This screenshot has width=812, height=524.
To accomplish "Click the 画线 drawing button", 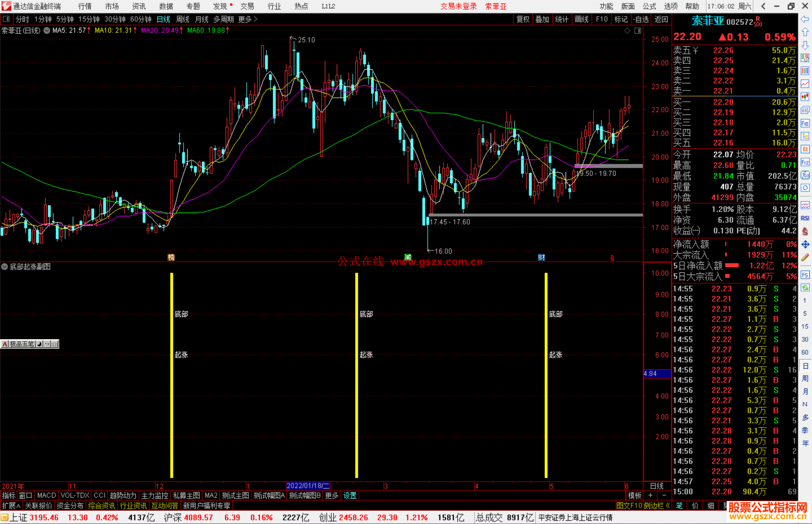I will click(582, 19).
